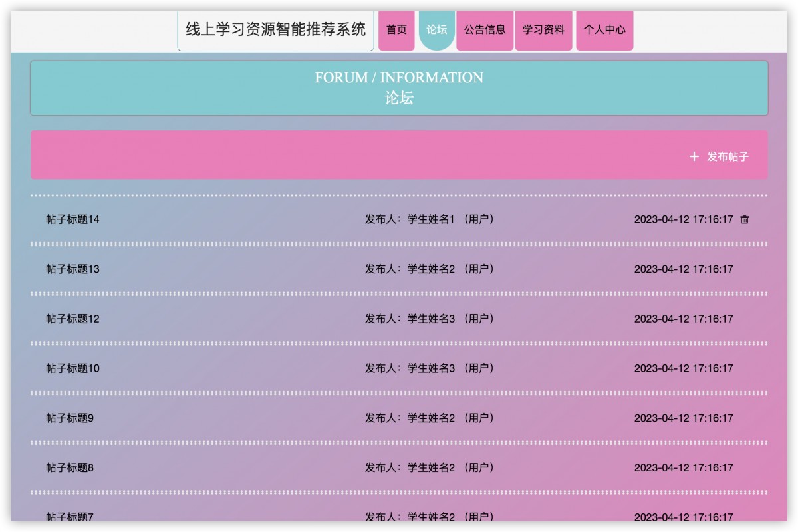Click the FORUM / INFORMATION banner
The height and width of the screenshot is (532, 798).
[399, 87]
